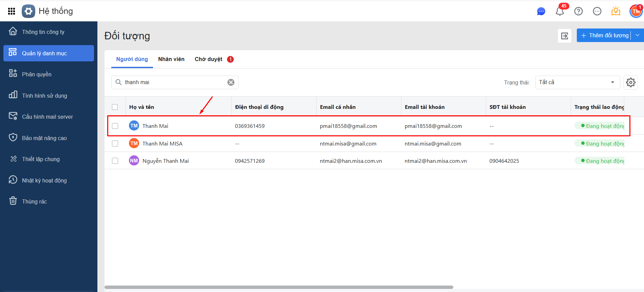Clear the search text with X icon
The width and height of the screenshot is (644, 292).
(x=231, y=82)
